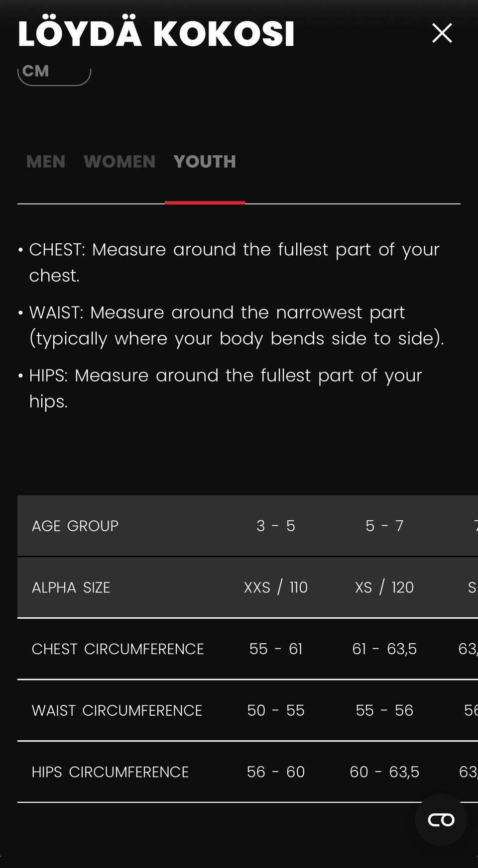This screenshot has height=868, width=478.
Task: Click the AGE GROUP row label
Action: click(x=75, y=526)
